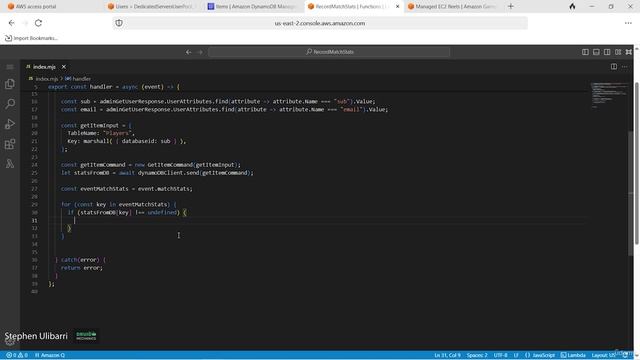Click 'getItemInput' declaration on line 19

point(99,125)
